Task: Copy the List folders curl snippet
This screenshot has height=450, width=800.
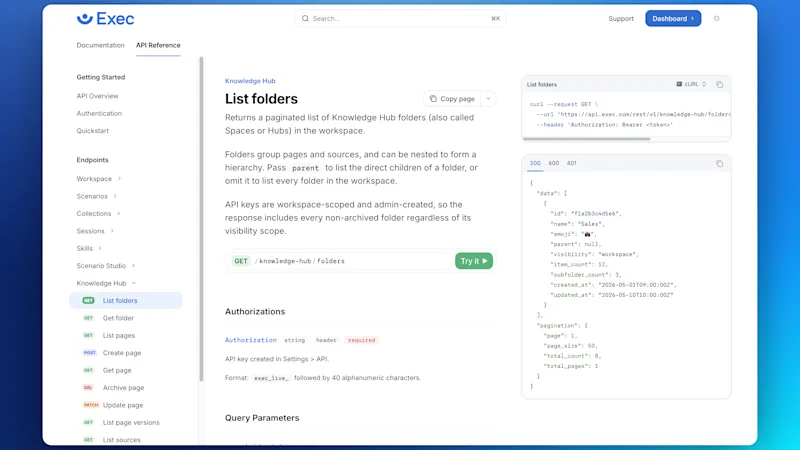Action: (719, 84)
